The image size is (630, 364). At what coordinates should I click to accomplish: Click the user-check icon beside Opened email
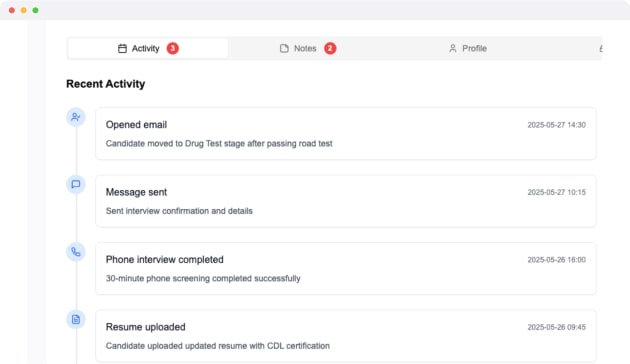click(76, 117)
